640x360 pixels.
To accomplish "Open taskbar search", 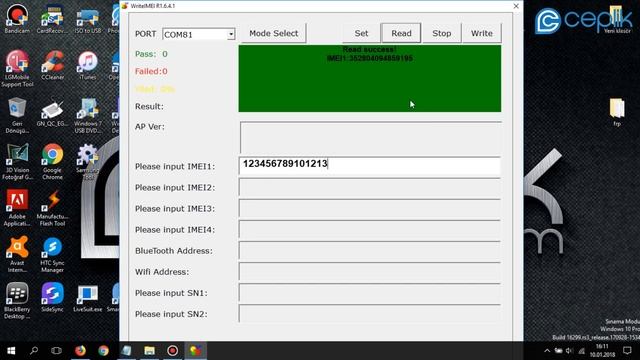I will (x=34, y=351).
